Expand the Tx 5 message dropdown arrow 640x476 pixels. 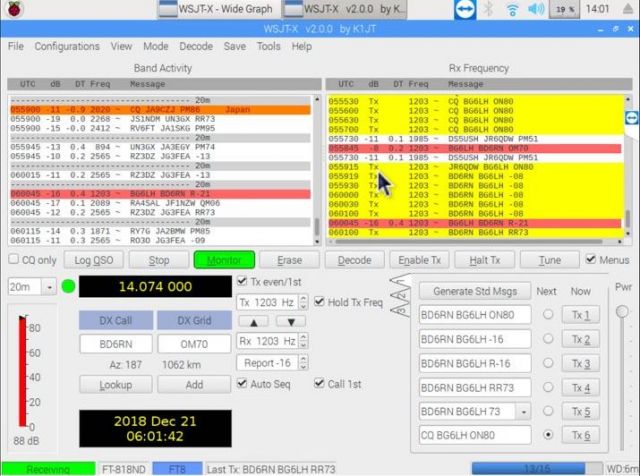tap(523, 411)
